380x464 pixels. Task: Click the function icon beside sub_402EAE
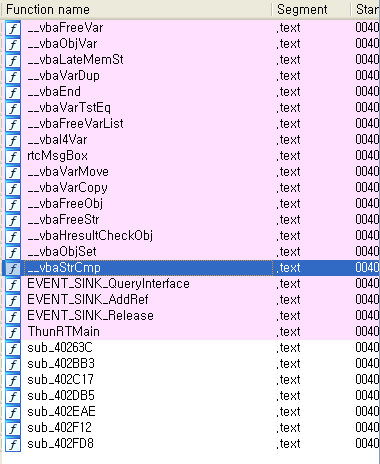[x=13, y=412]
